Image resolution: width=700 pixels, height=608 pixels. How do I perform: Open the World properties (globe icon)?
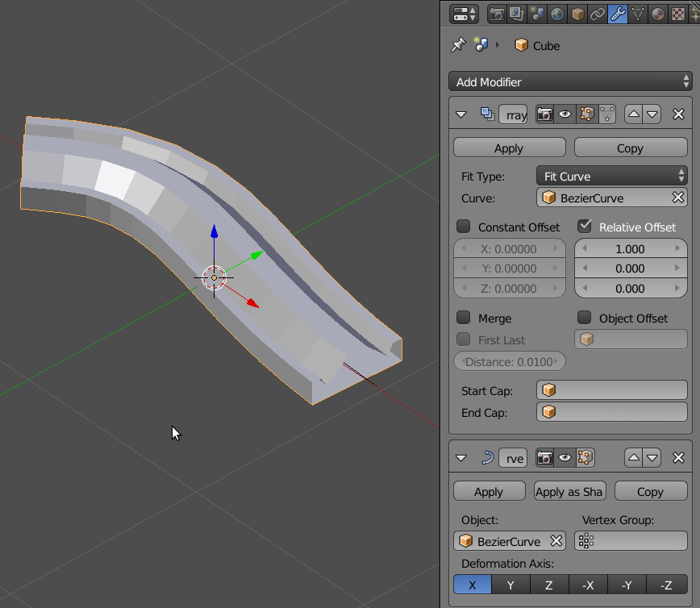pyautogui.click(x=557, y=14)
